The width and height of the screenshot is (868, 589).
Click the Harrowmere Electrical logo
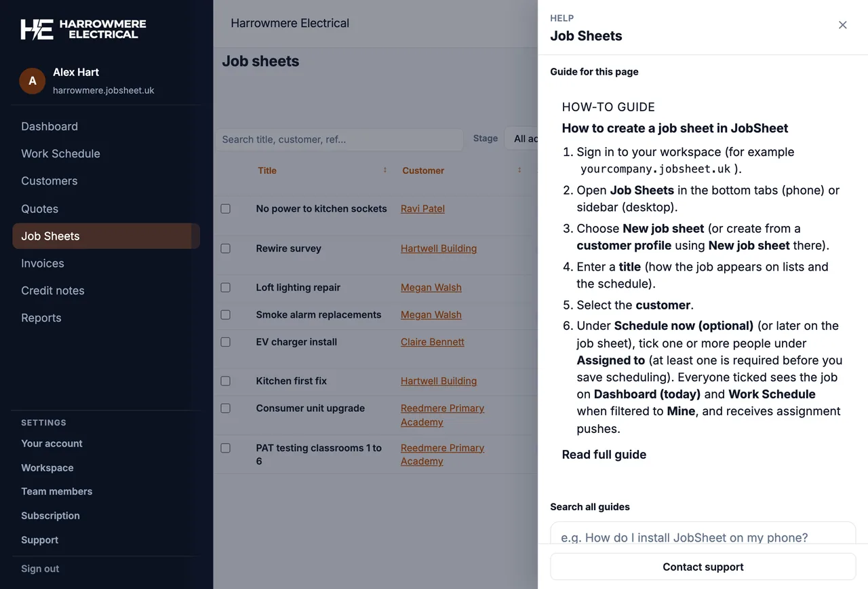83,29
